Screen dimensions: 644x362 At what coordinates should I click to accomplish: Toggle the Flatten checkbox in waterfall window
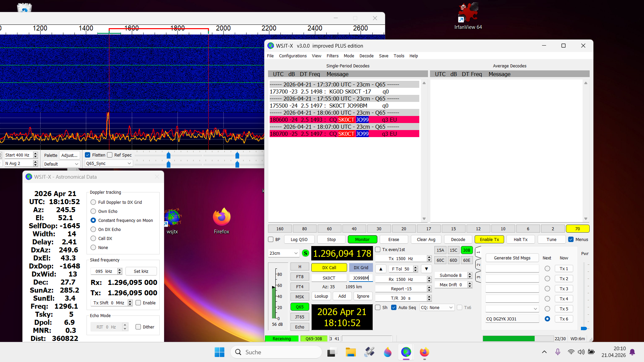click(x=88, y=155)
